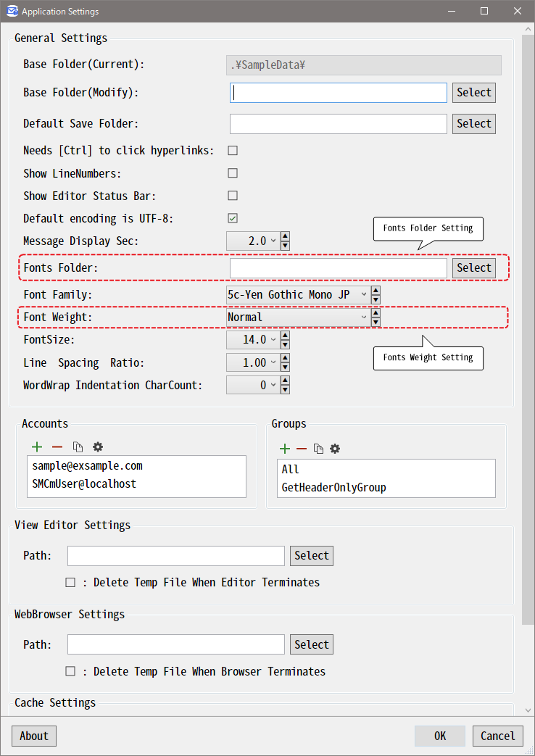This screenshot has width=535, height=756.
Task: Remove selected account with red minus
Action: pos(57,447)
